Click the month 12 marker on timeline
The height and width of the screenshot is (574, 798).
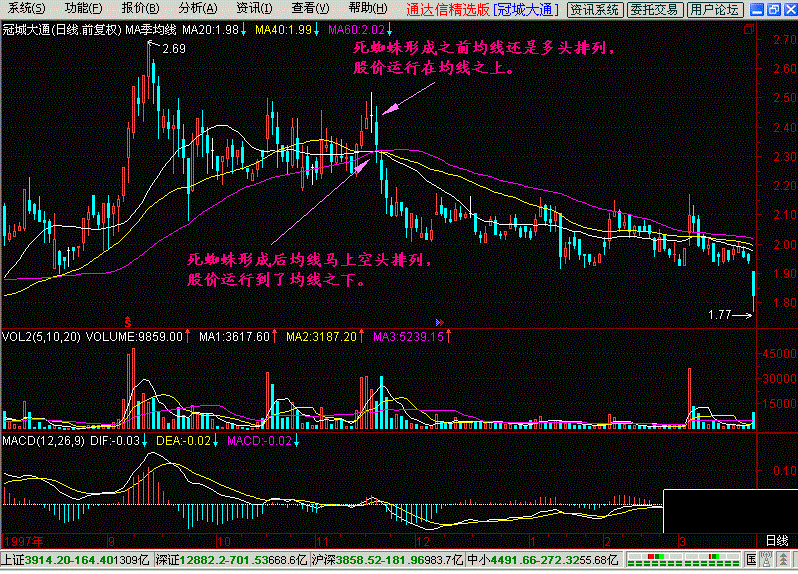click(423, 541)
